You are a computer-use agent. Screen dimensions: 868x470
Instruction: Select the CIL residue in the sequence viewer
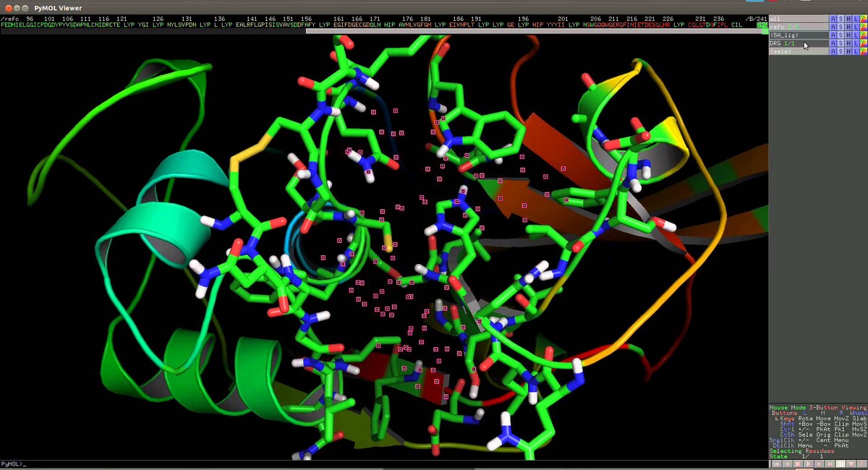tap(737, 25)
